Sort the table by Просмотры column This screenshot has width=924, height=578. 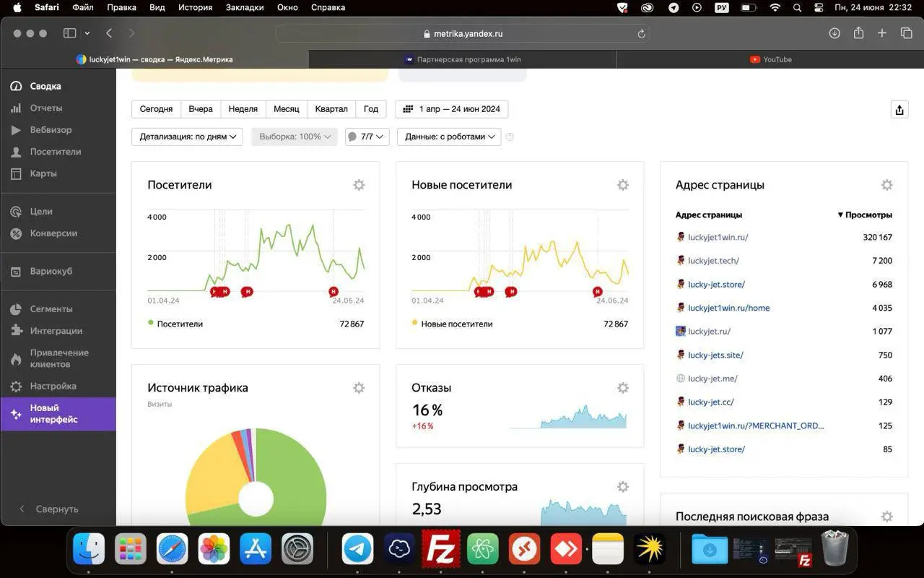pos(865,215)
